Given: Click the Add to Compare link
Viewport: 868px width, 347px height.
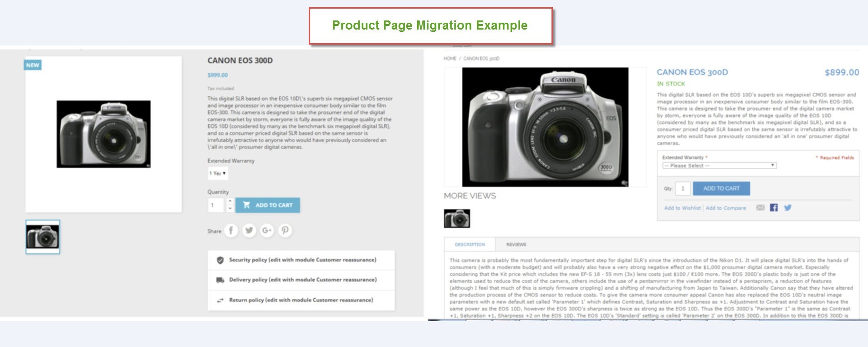Looking at the screenshot, I should [x=726, y=208].
